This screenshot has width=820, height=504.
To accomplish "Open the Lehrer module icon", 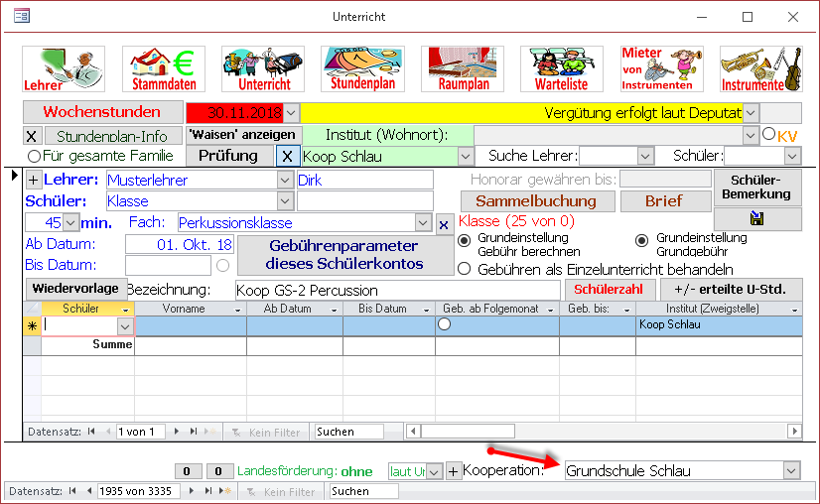I will click(x=64, y=68).
